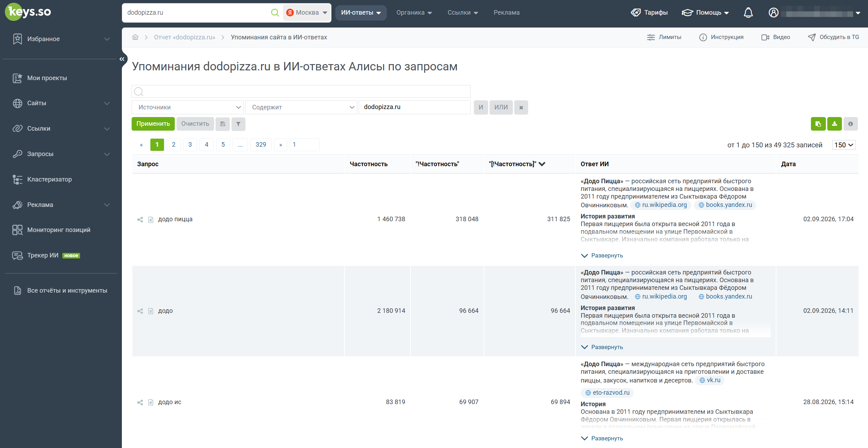Open the Инструкция link

(x=721, y=37)
